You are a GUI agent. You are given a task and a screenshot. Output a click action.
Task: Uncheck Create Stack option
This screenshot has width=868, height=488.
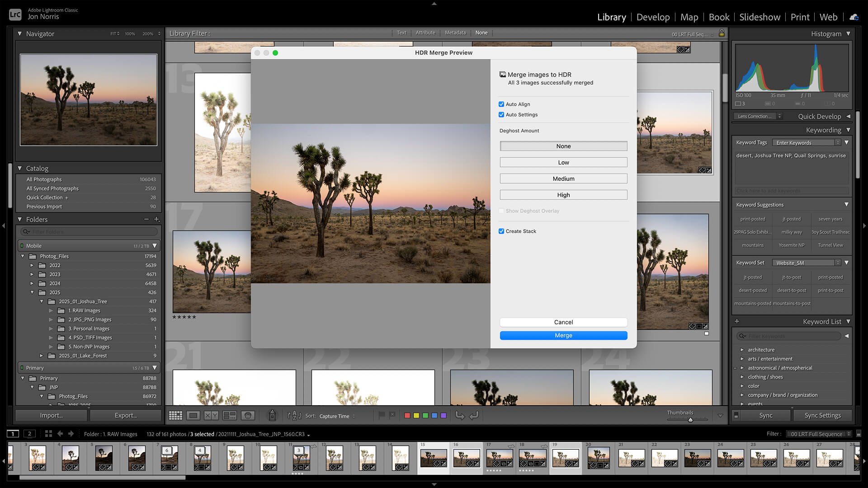tap(501, 231)
